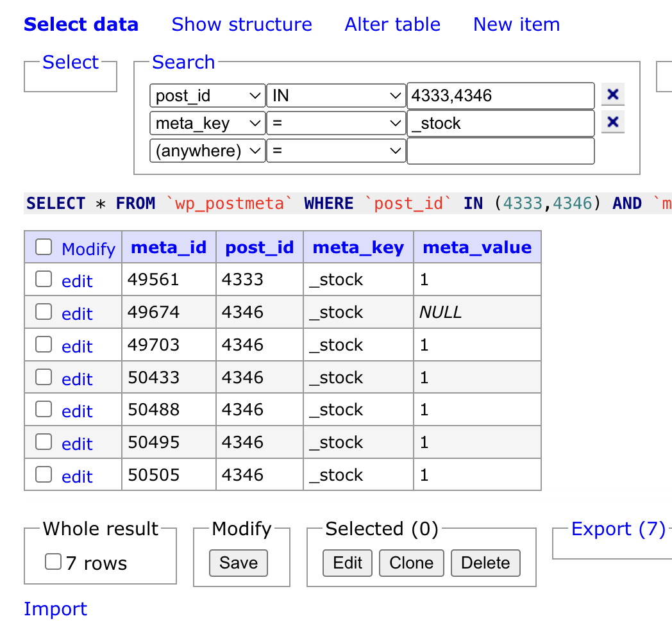Go to the Alter table tab
The height and width of the screenshot is (623, 672).
pos(392,24)
